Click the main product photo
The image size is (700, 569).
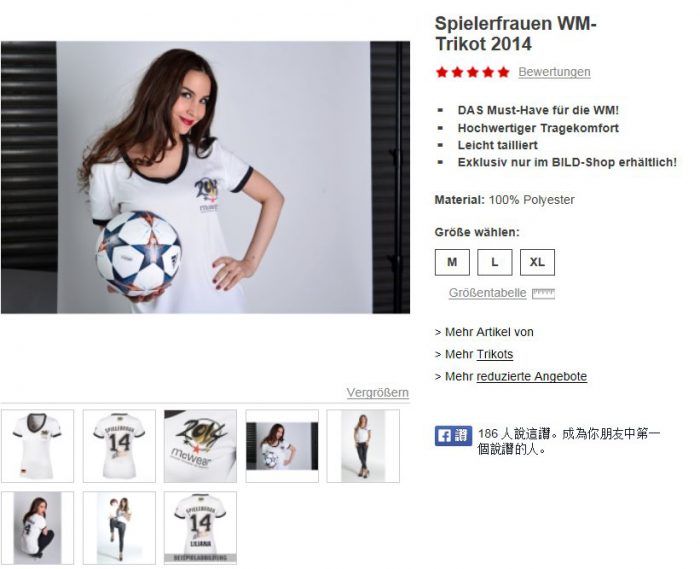click(205, 177)
